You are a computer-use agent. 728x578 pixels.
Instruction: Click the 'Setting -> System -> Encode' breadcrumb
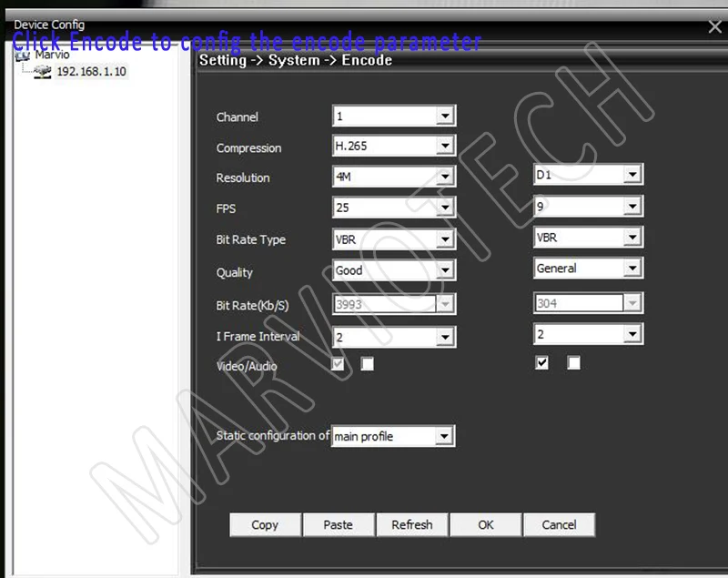click(296, 60)
